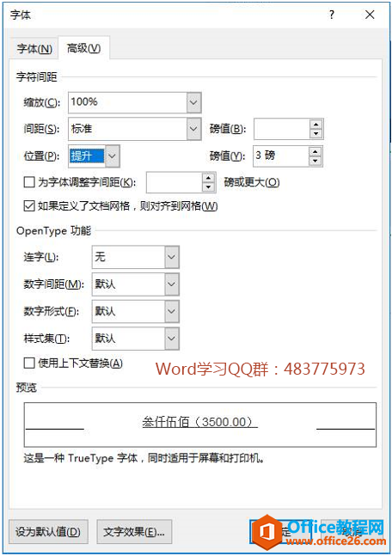Open 文字效果(E)... dialog button
Viewport: 392px width, 556px height.
click(x=134, y=532)
